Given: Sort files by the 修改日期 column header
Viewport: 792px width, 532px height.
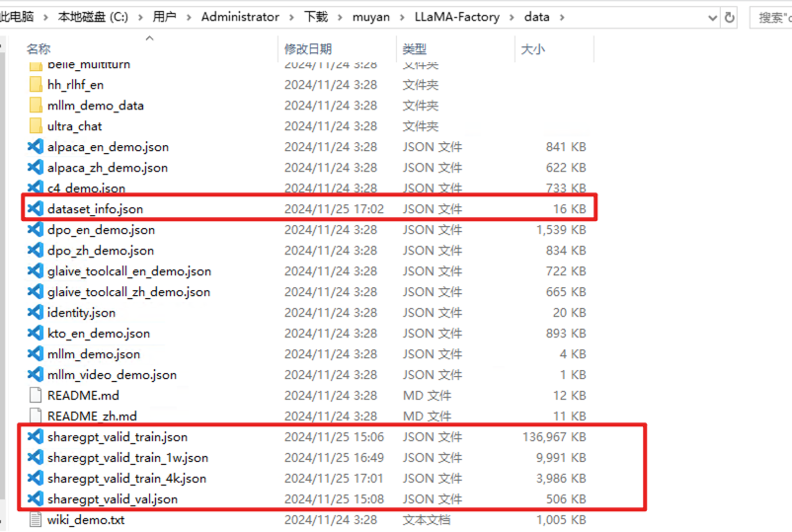Looking at the screenshot, I should click(308, 48).
